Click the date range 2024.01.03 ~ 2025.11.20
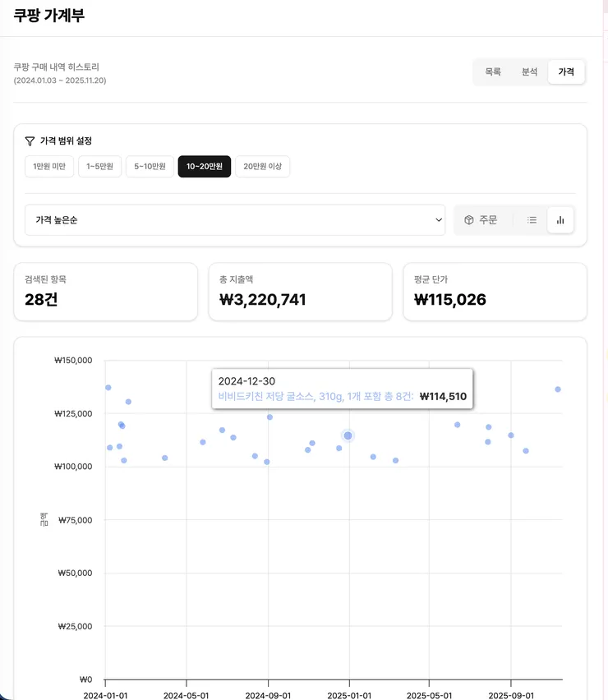Image resolution: width=608 pixels, height=700 pixels. click(x=60, y=81)
